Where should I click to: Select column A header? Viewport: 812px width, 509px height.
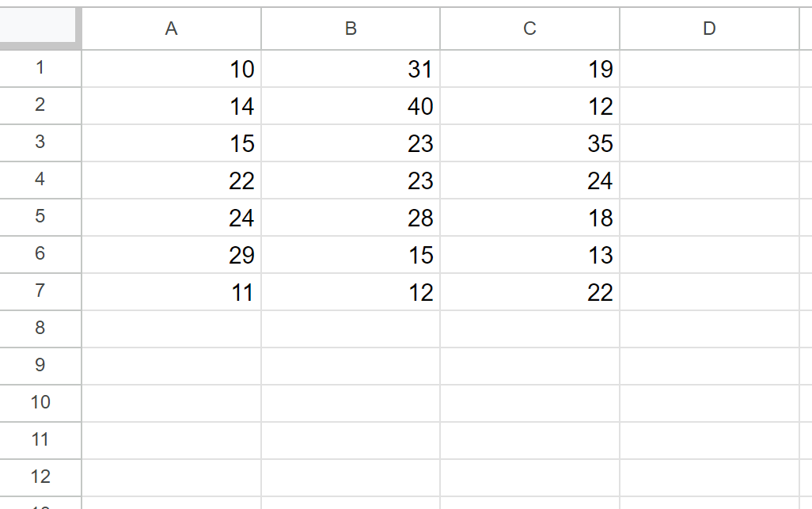point(172,28)
